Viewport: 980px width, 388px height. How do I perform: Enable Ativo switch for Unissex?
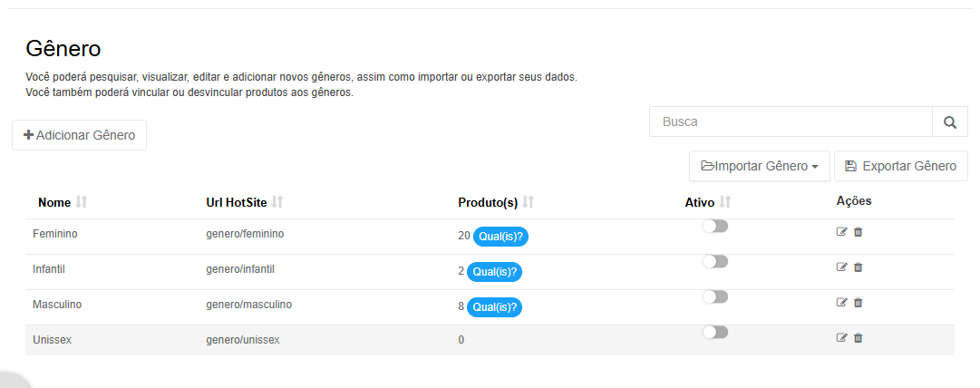[715, 333]
